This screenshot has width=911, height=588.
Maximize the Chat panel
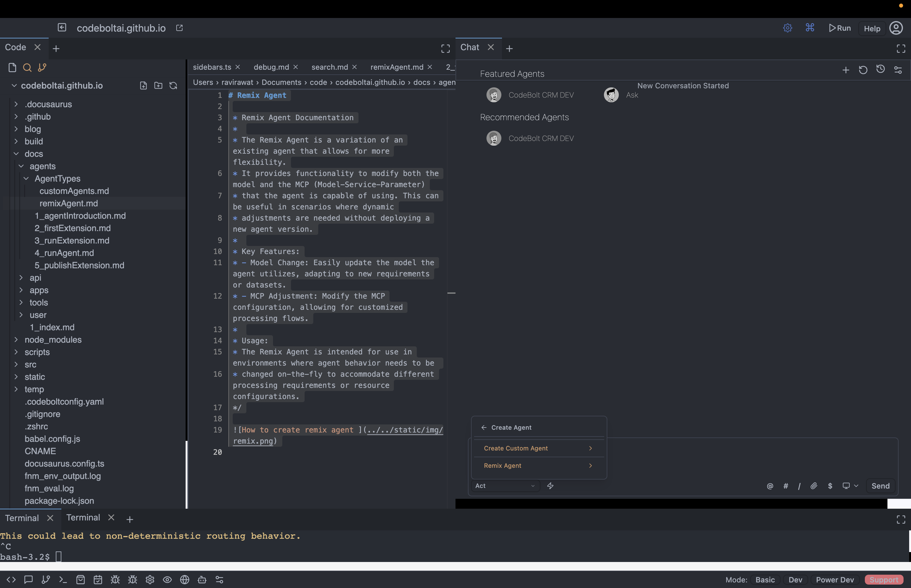(x=901, y=49)
